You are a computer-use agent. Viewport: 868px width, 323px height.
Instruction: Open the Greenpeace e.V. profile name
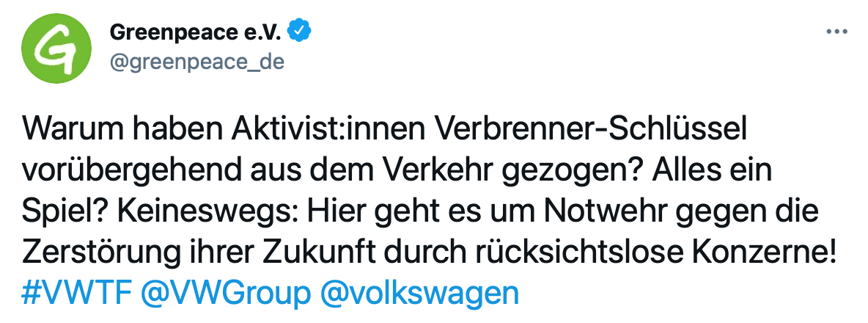coord(197,32)
